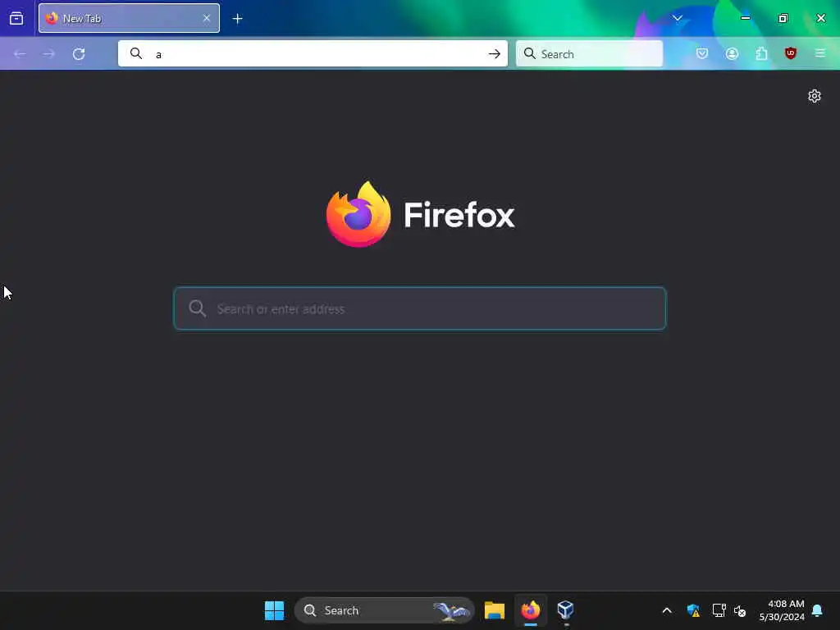Open File Explorer from taskbar
Image resolution: width=840 pixels, height=630 pixels.
tap(495, 610)
